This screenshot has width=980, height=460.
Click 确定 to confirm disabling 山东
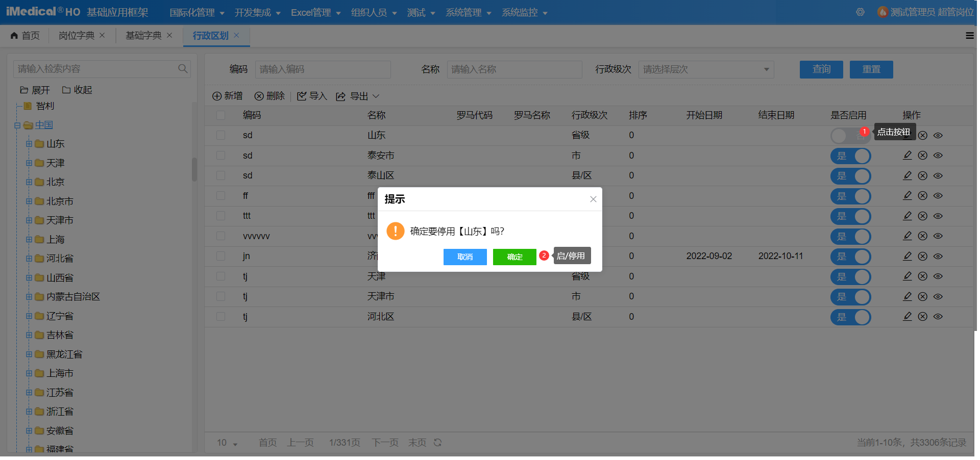click(514, 257)
